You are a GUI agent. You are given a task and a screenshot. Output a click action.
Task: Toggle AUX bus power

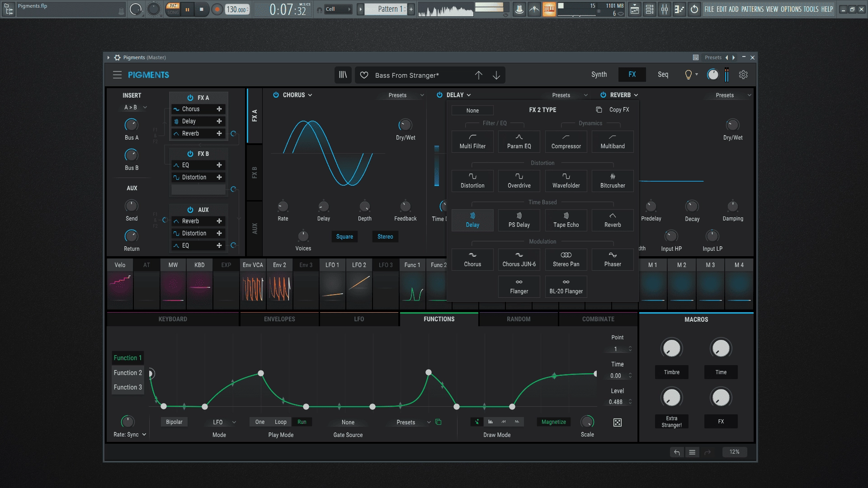click(x=190, y=210)
